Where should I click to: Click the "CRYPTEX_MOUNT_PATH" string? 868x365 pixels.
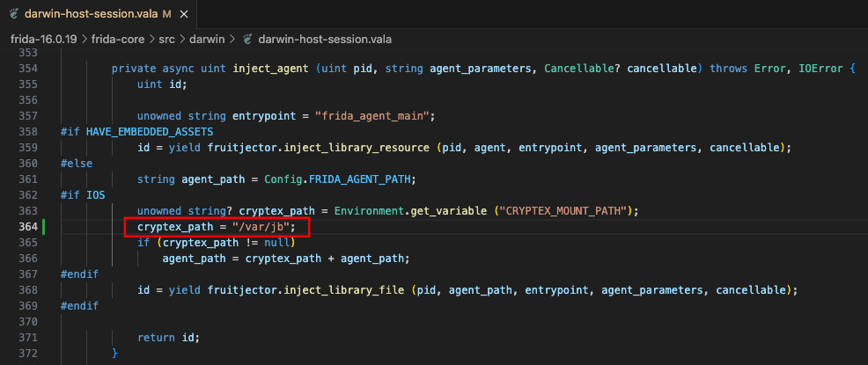563,211
